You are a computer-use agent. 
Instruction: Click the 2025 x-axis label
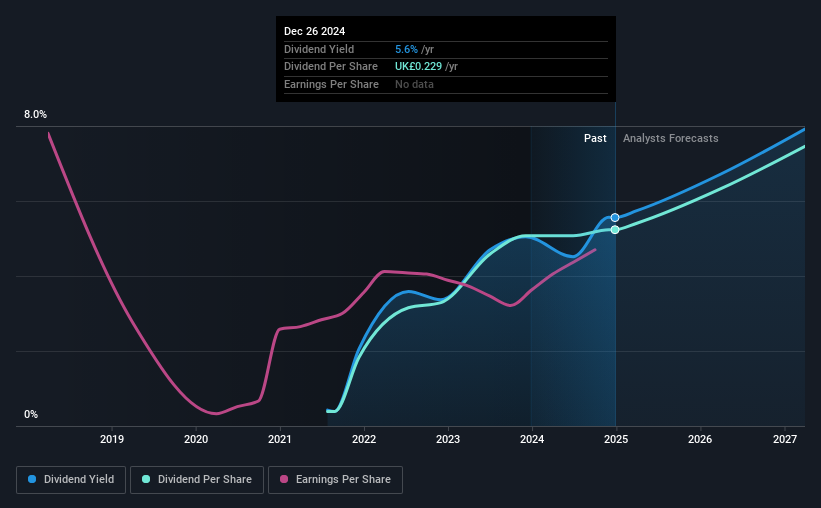coord(616,439)
